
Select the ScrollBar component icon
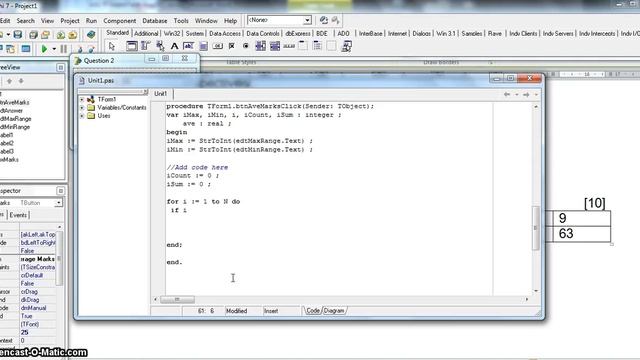289,46
